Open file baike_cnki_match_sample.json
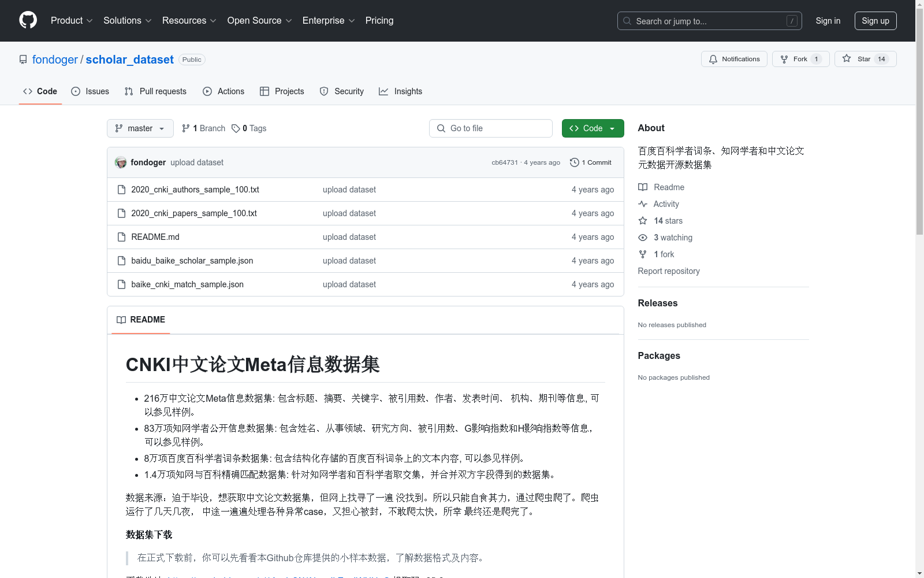 coord(188,284)
